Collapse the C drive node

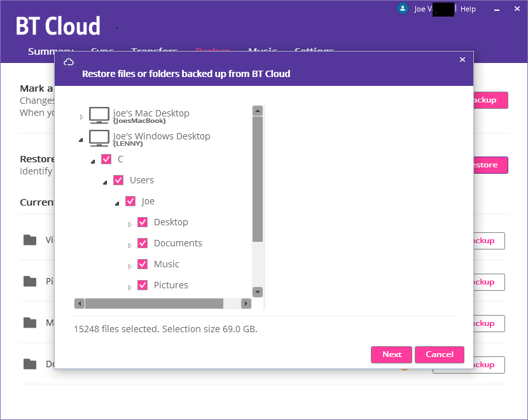(93, 162)
